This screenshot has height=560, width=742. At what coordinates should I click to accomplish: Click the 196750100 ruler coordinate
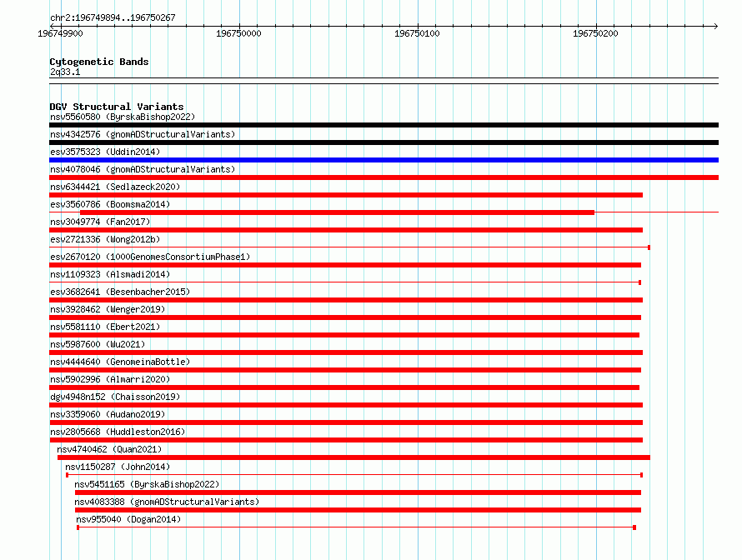click(417, 33)
